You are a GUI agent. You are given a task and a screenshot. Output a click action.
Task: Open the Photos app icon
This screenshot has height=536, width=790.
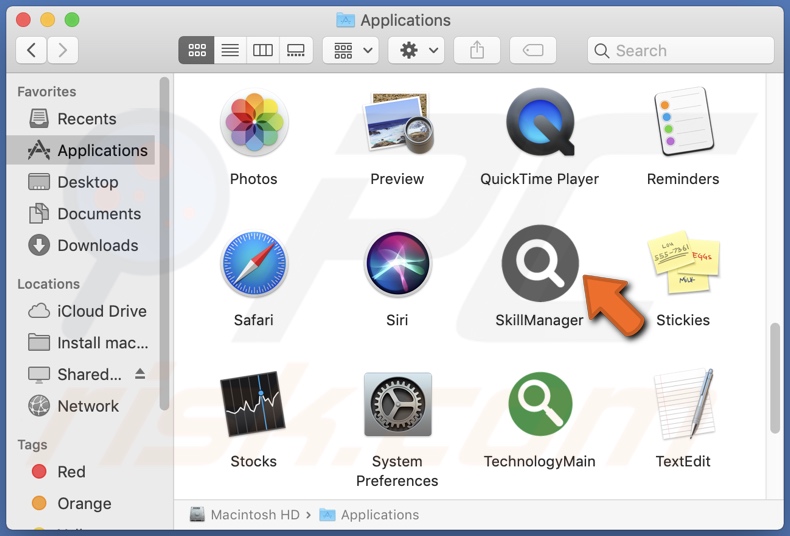254,122
